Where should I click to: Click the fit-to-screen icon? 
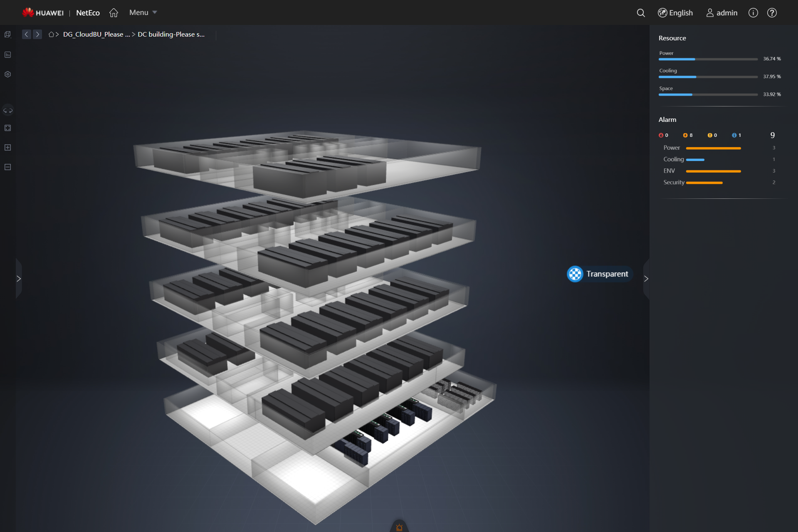tap(7, 128)
